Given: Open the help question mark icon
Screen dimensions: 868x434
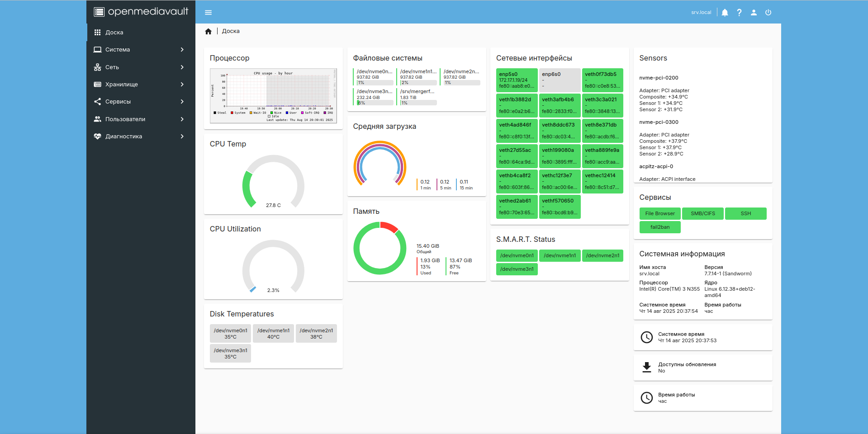Looking at the screenshot, I should click(x=739, y=13).
